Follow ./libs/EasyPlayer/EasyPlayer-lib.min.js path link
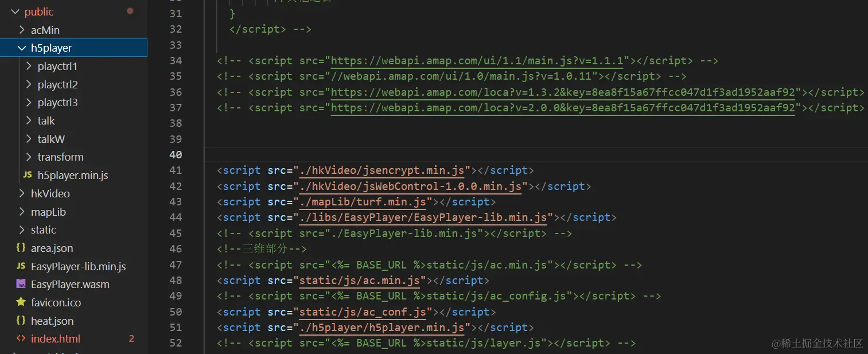Image resolution: width=868 pixels, height=354 pixels. [x=423, y=217]
